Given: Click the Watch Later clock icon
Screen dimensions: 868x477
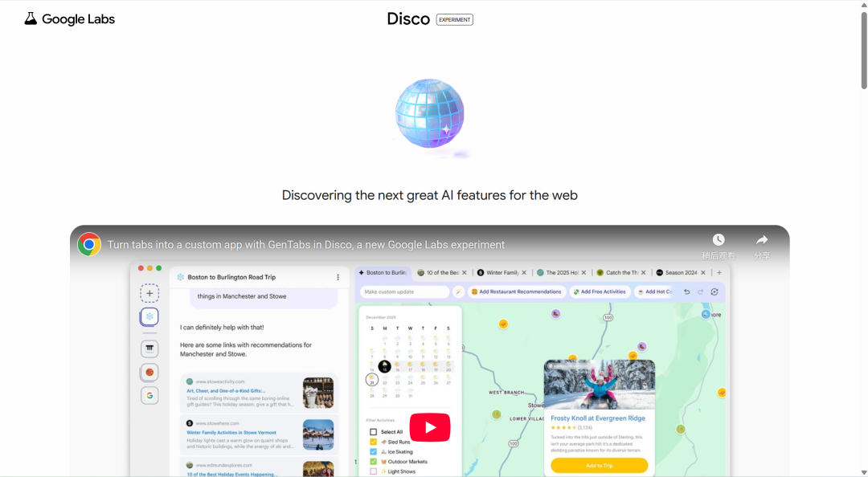Looking at the screenshot, I should point(718,240).
